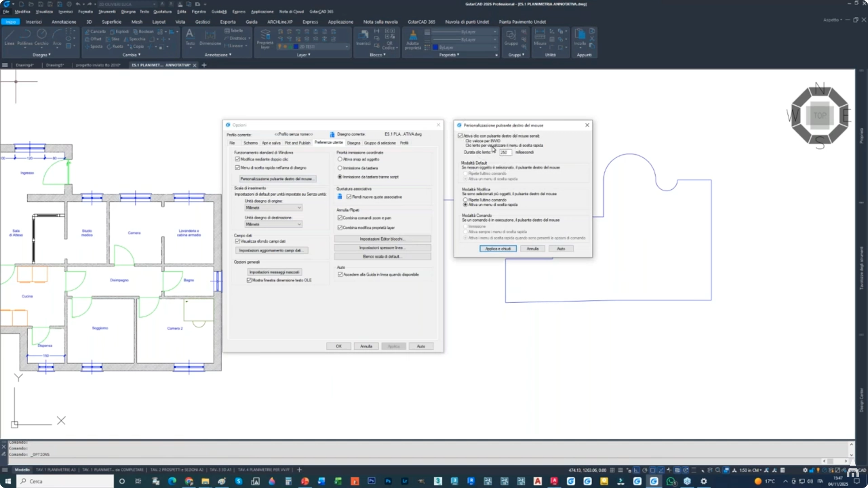Select 'Ripete l'ultimo comando' under Modalità Modifica
Viewport: 868px width, 488px height.
point(465,200)
